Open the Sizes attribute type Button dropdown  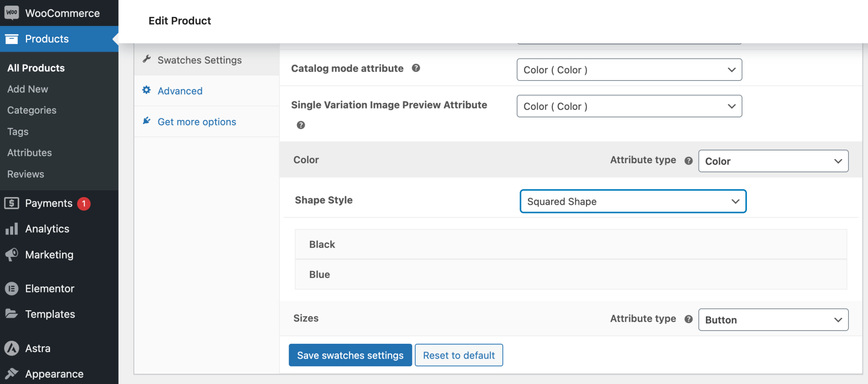tap(773, 320)
